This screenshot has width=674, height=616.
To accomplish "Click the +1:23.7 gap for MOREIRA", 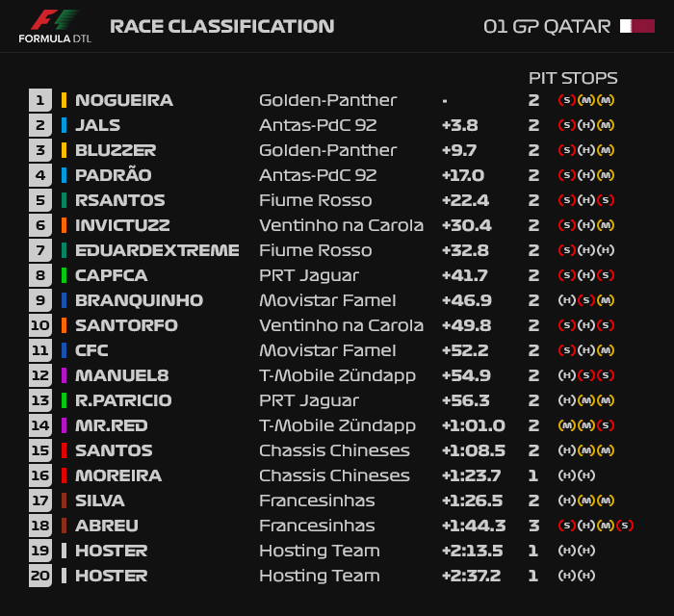I will (472, 475).
